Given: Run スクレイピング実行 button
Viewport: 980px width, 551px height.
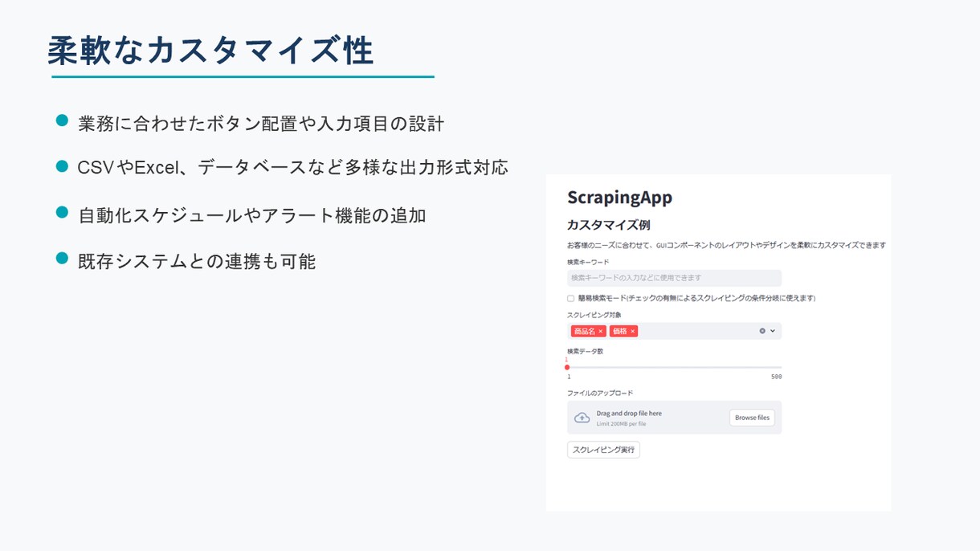Looking at the screenshot, I should pyautogui.click(x=603, y=450).
